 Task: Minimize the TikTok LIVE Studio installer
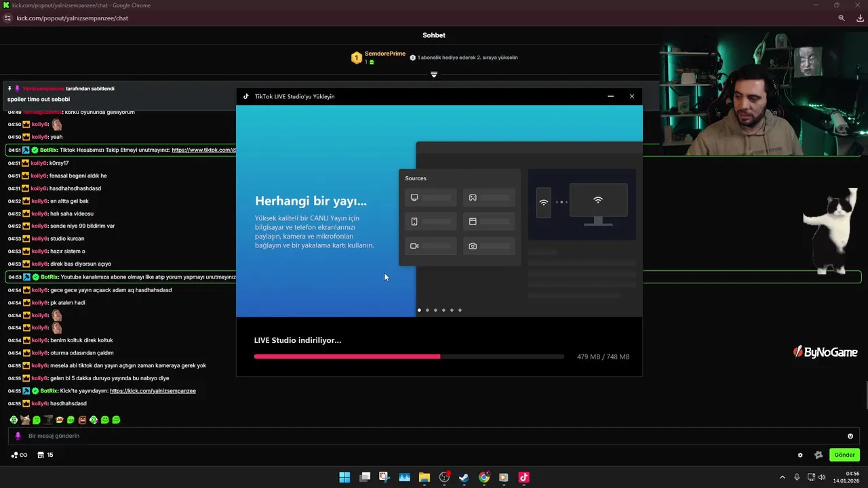(x=610, y=96)
